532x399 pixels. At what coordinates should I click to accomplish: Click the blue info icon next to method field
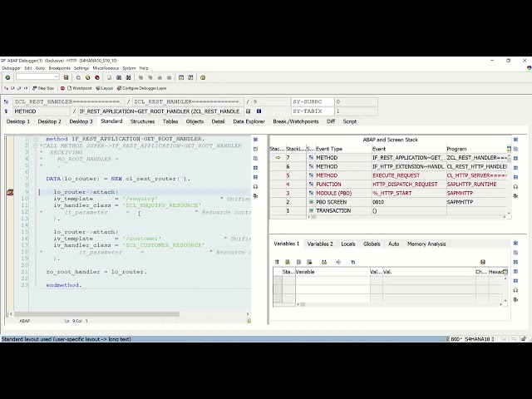[x=259, y=111]
